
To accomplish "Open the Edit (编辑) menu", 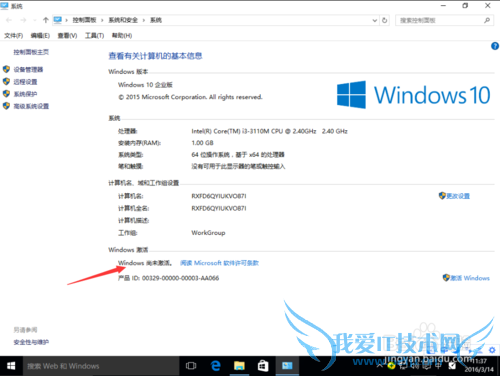I will (40, 35).
